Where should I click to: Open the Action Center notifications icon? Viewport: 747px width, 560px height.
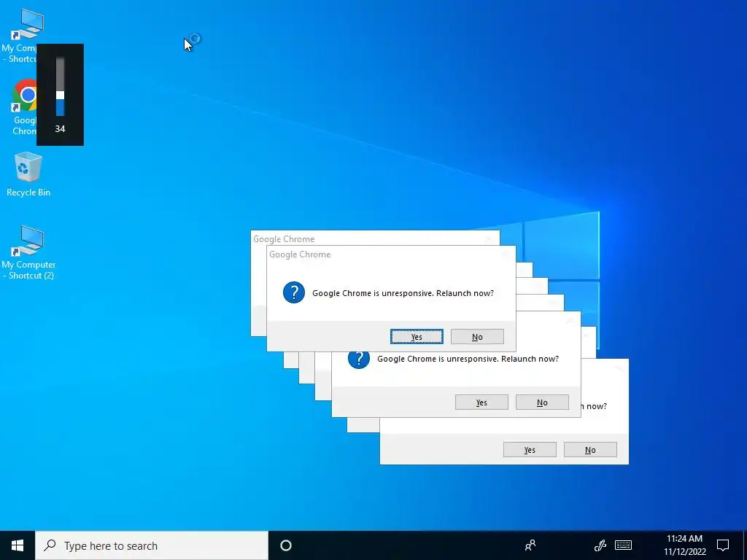pyautogui.click(x=723, y=545)
